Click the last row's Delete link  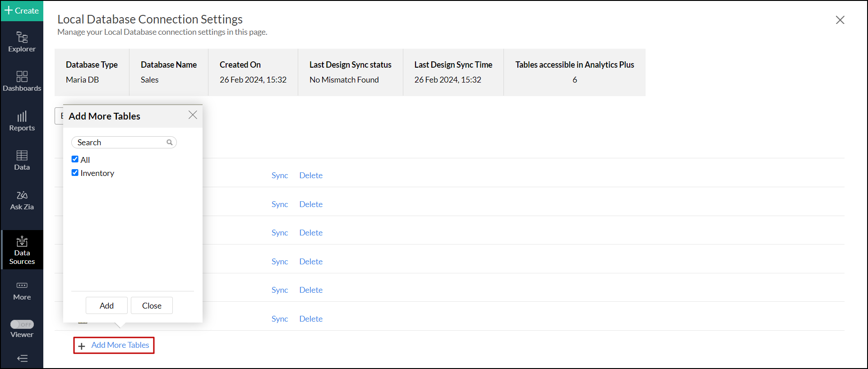point(311,319)
